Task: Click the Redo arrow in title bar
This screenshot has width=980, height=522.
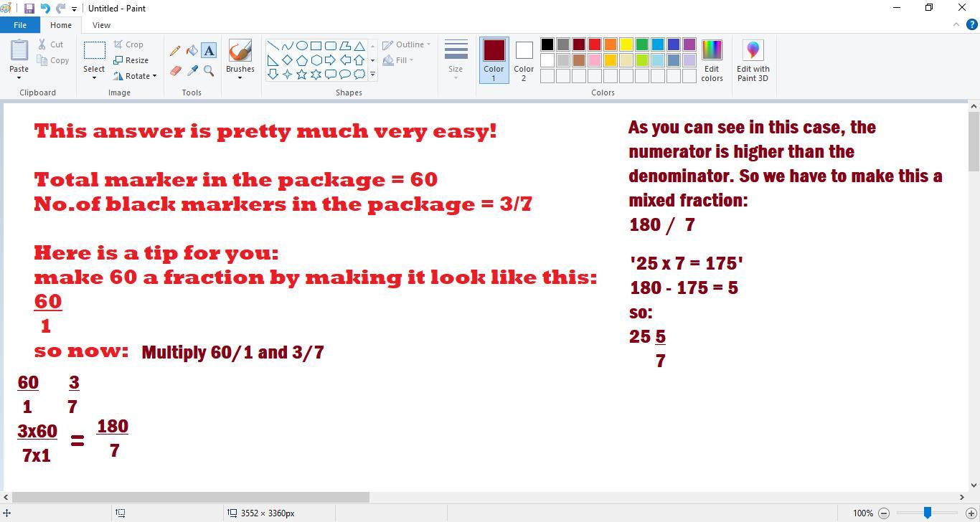Action: click(60, 9)
